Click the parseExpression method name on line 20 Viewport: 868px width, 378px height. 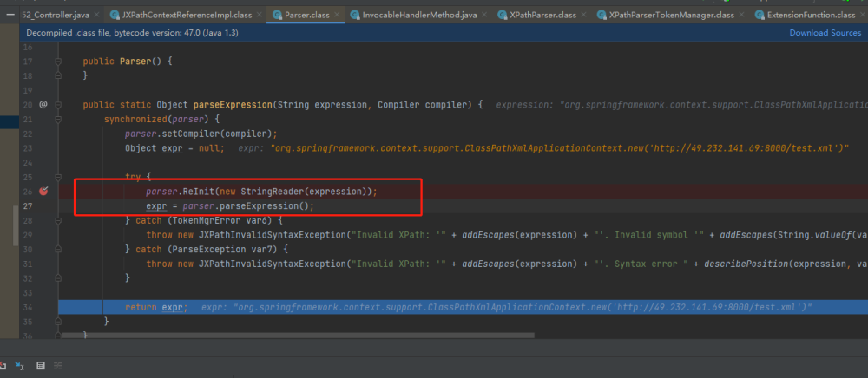(233, 104)
